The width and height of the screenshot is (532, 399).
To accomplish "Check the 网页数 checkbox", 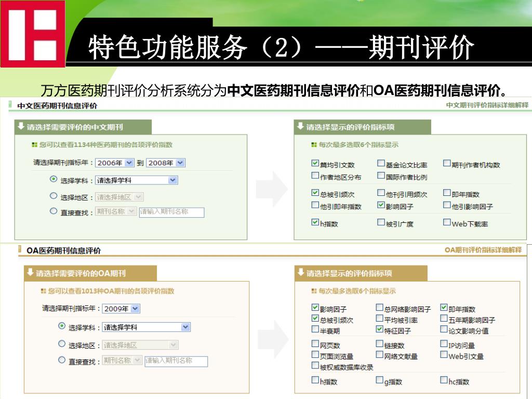I will pyautogui.click(x=315, y=344).
